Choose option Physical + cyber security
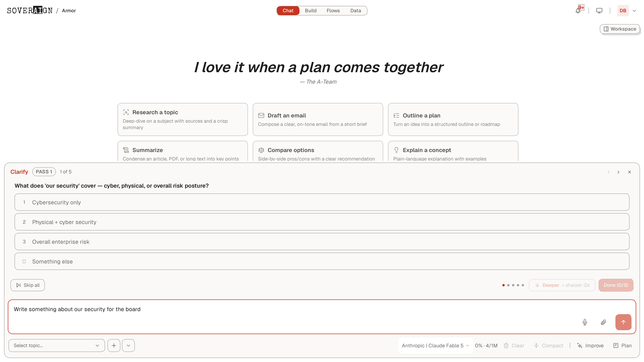Screen dimensions: 644x362 [x=322, y=222]
